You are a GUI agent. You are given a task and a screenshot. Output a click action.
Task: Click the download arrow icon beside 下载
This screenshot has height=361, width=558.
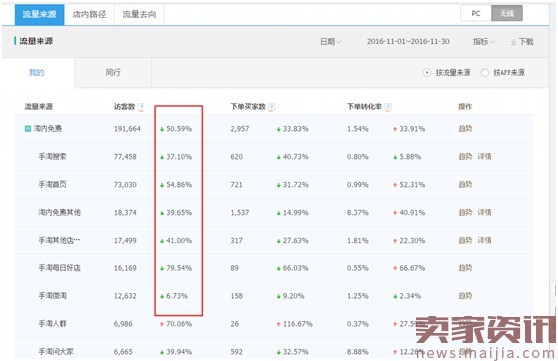click(x=513, y=42)
